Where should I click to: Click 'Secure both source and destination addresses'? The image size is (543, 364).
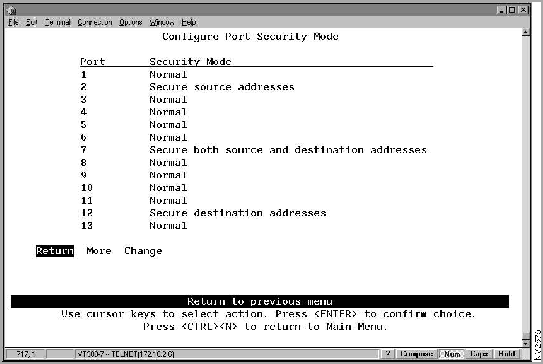tap(288, 150)
